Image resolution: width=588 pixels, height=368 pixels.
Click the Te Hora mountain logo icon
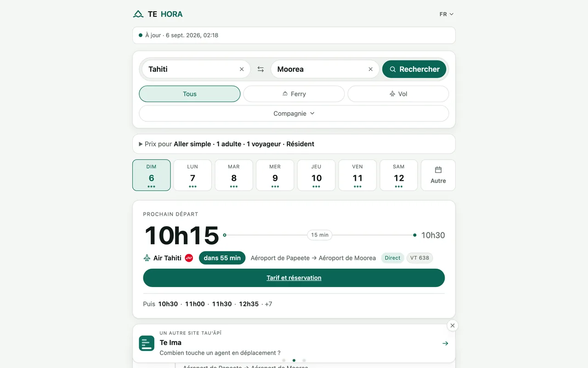pos(138,14)
